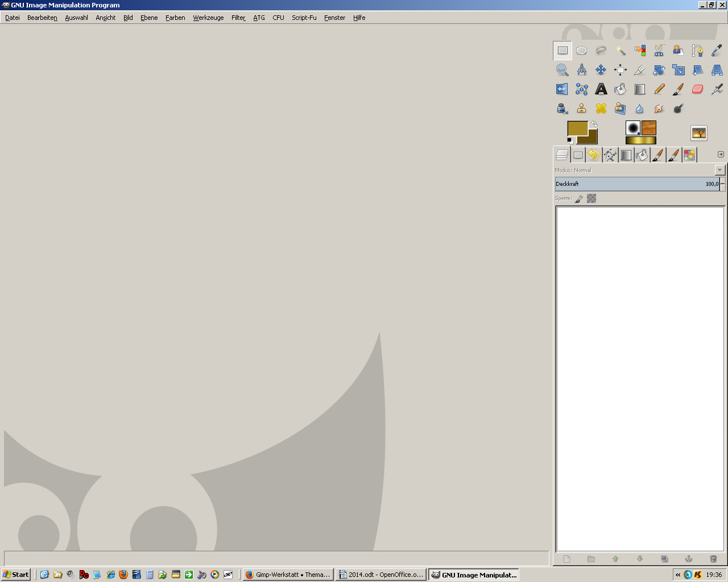Select the Scissors Select tool
The image size is (728, 582).
(x=659, y=51)
